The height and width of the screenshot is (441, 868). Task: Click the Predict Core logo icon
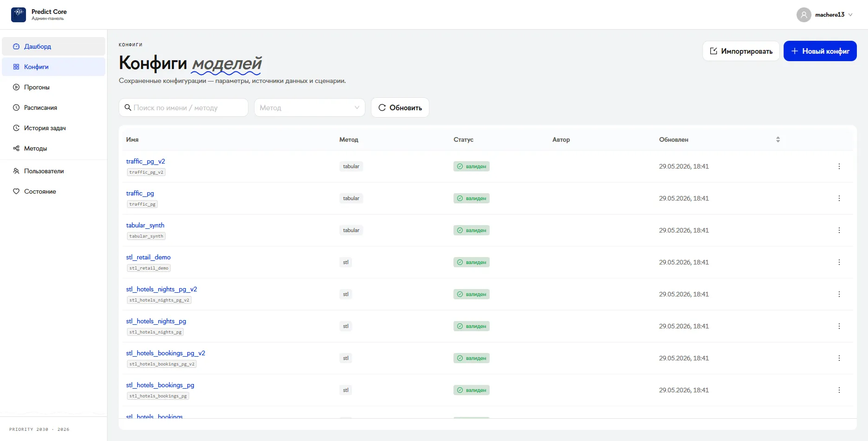click(19, 15)
